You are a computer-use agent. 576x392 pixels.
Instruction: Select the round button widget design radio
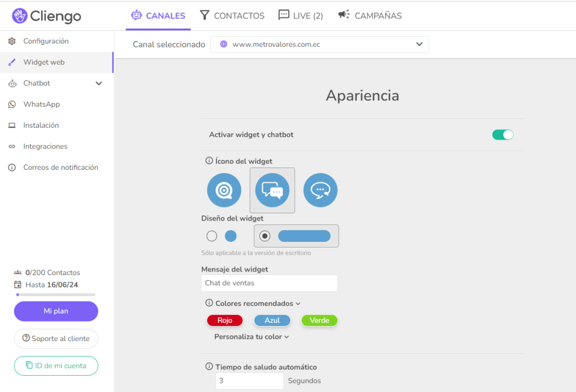(211, 236)
